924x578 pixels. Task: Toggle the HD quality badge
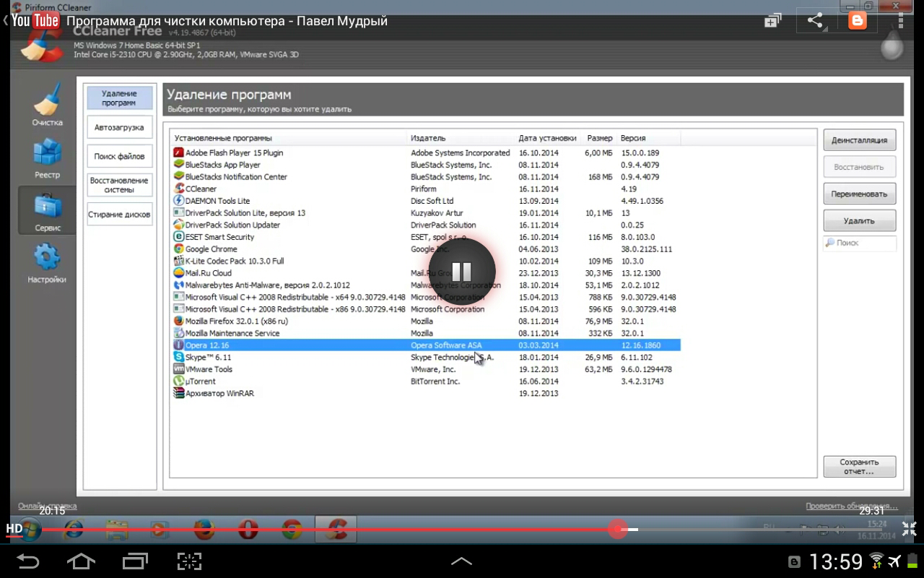coord(14,529)
